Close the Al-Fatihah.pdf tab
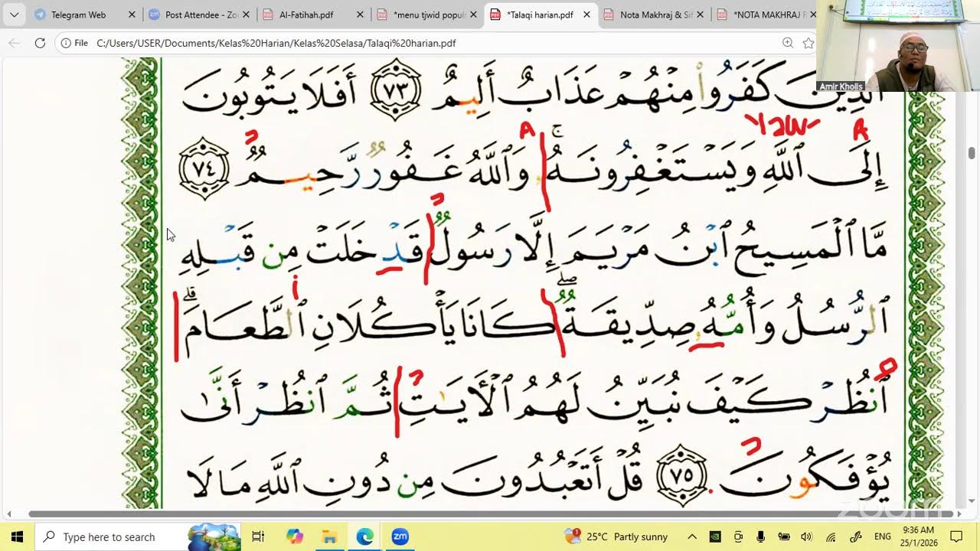Screen dimensions: 980x551 [x=360, y=15]
